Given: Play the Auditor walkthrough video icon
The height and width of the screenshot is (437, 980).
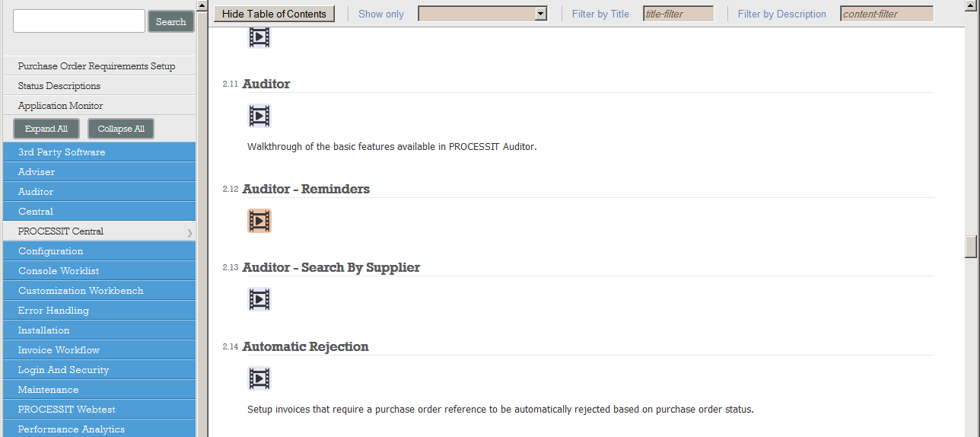Looking at the screenshot, I should coord(259,116).
